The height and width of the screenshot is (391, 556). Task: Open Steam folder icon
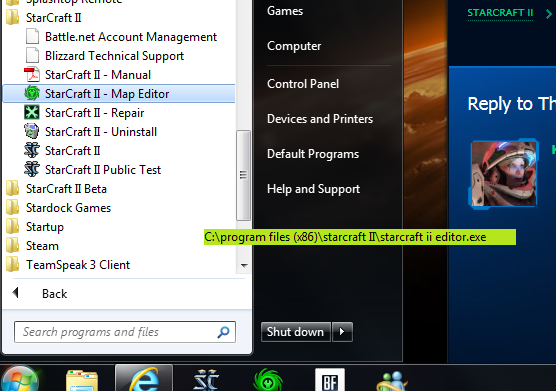13,246
